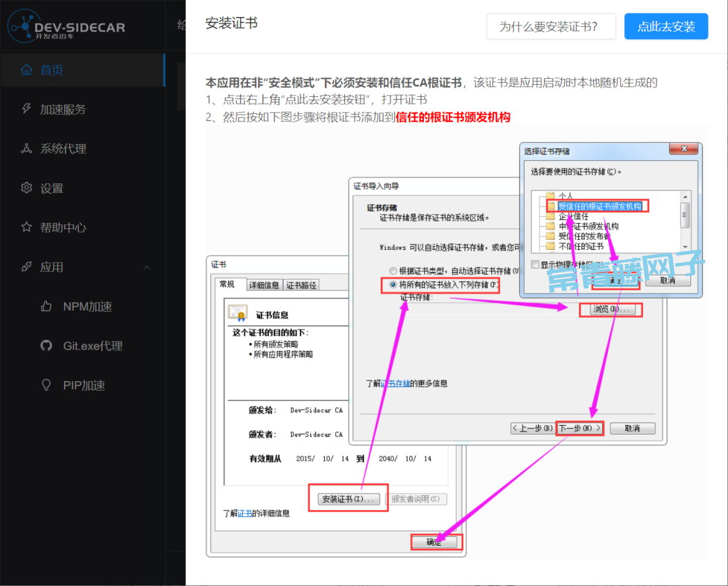The image size is (728, 586).
Task: Click the certificate store list scrollbar
Action: click(685, 215)
